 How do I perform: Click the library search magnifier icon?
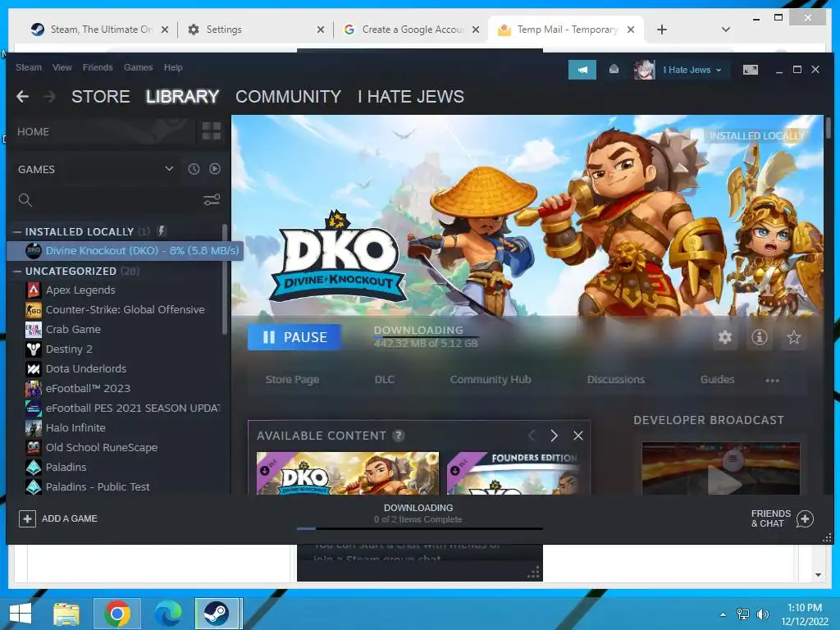click(x=25, y=200)
